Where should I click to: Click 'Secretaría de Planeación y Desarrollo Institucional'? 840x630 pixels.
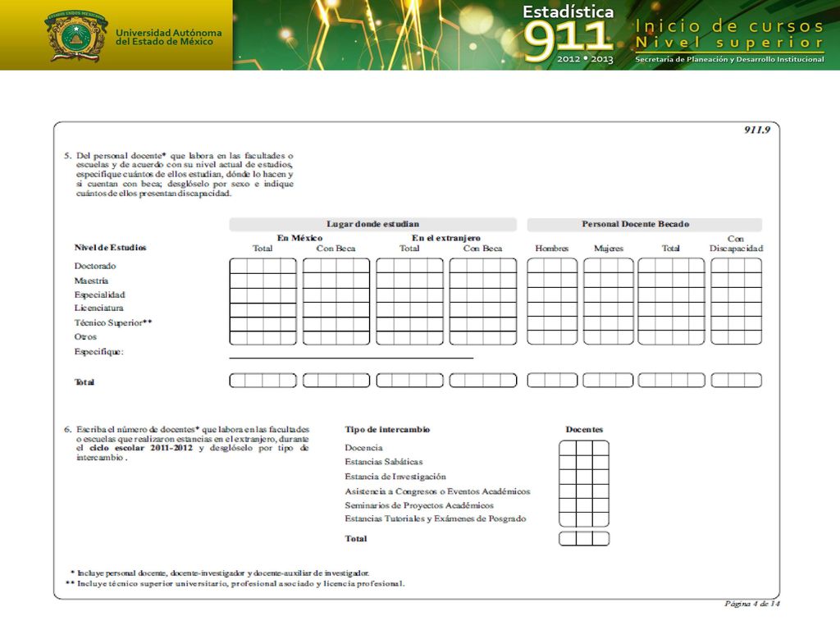tap(729, 59)
